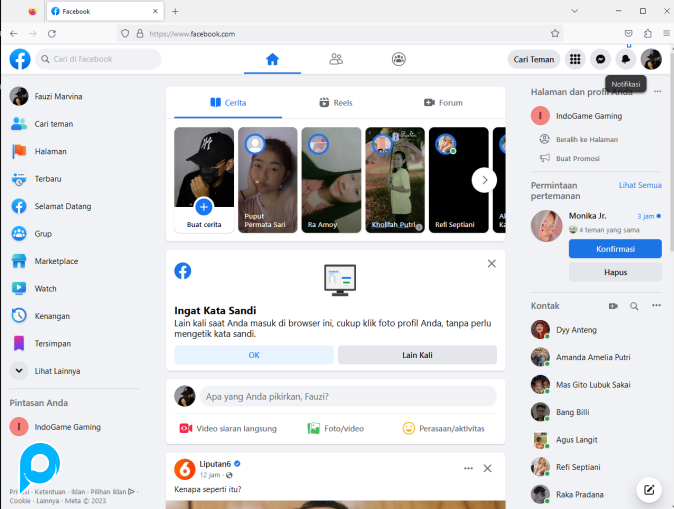Open the Friends icon in top navigation
Viewport: 674px width, 509px height.
click(336, 59)
